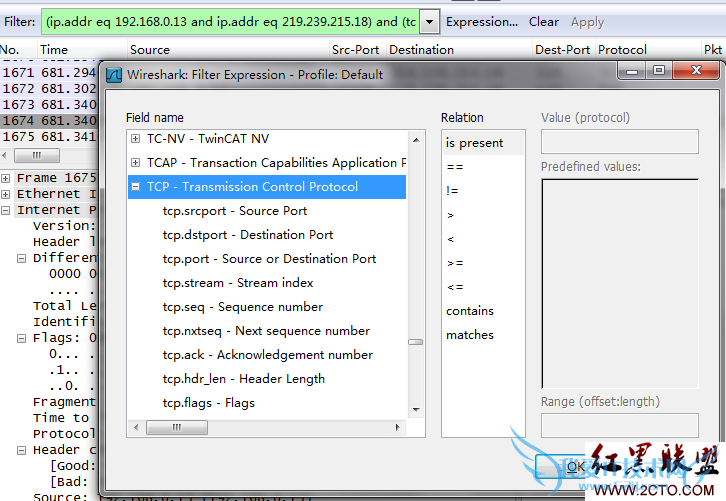Expand the Ethernet details node

(x=6, y=194)
